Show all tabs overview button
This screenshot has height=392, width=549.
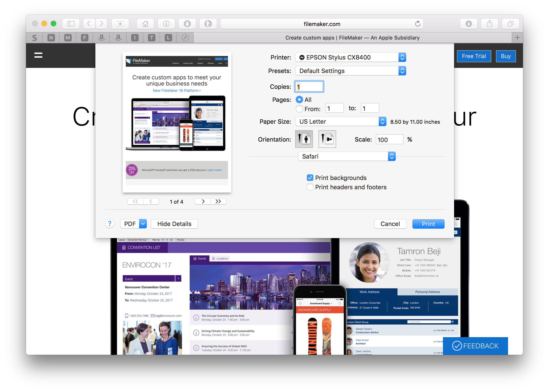pos(510,24)
